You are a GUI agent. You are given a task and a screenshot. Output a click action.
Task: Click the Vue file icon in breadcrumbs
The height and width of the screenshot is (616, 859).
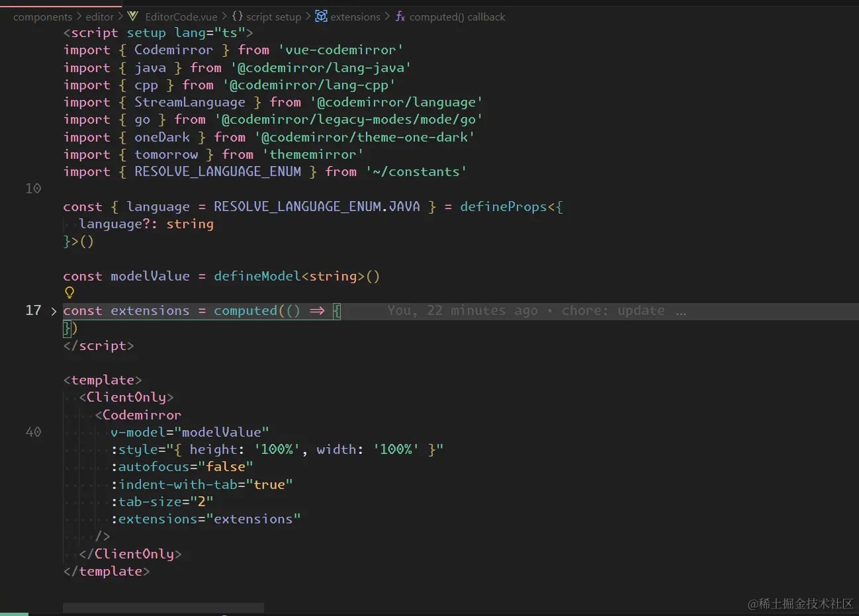133,16
